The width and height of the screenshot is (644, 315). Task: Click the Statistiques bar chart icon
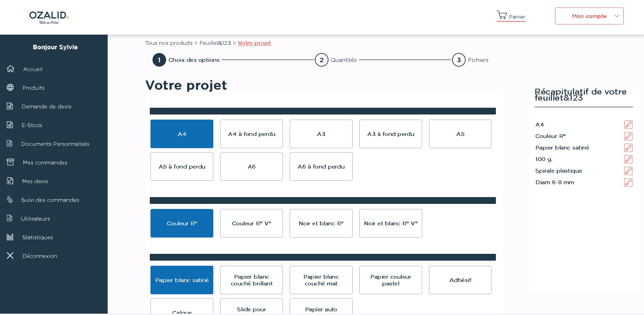(x=10, y=237)
